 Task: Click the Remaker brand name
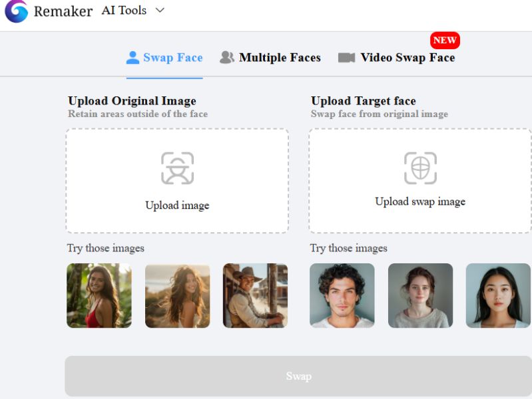click(x=63, y=11)
